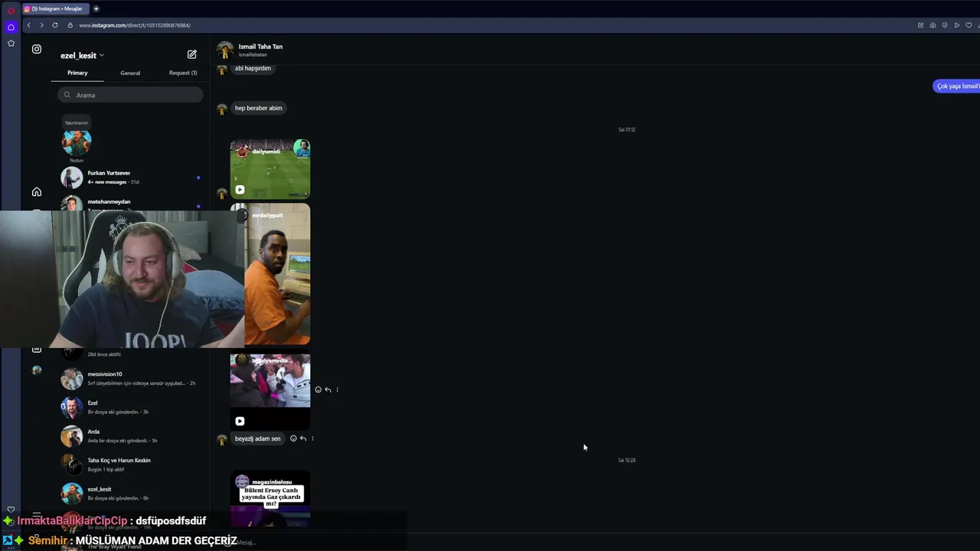The width and height of the screenshot is (980, 551).
Task: Bookmark page with heart icon in address bar
Action: point(969,25)
